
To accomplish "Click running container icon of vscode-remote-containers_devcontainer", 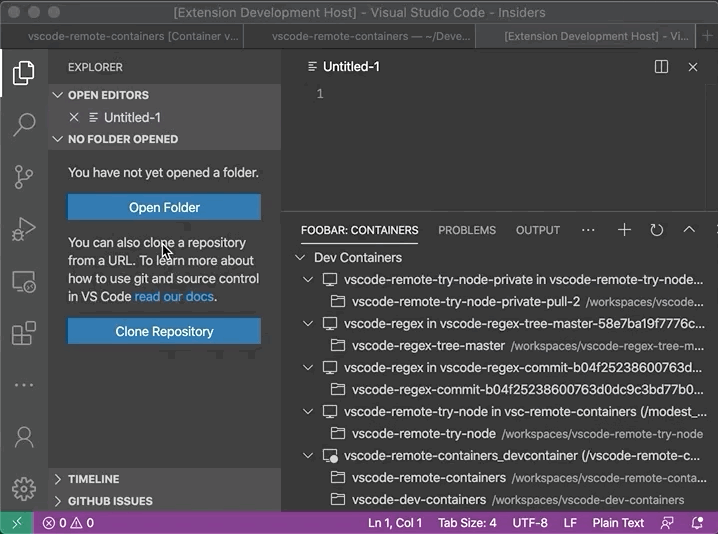I will pos(330,456).
